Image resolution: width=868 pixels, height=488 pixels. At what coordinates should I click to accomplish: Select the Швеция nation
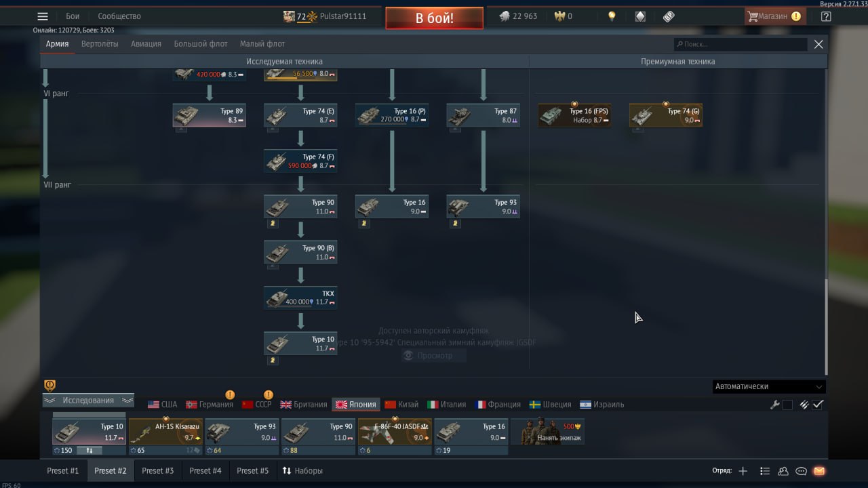click(550, 405)
